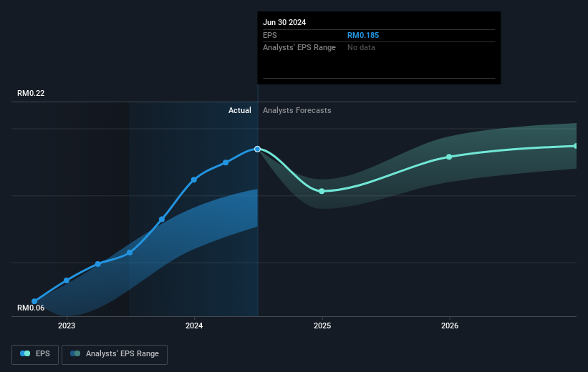Image resolution: width=588 pixels, height=372 pixels.
Task: Click the 2025 forecast data point
Action: tap(322, 191)
